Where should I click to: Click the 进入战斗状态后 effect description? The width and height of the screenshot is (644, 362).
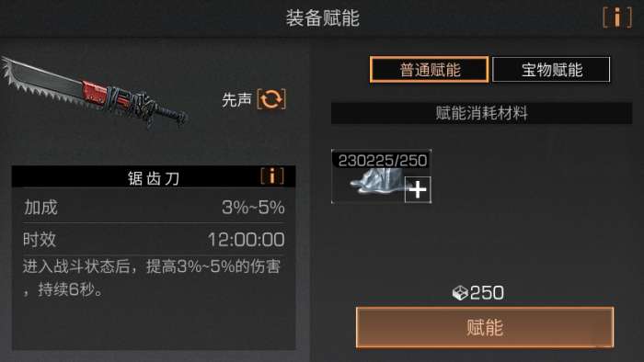(152, 278)
